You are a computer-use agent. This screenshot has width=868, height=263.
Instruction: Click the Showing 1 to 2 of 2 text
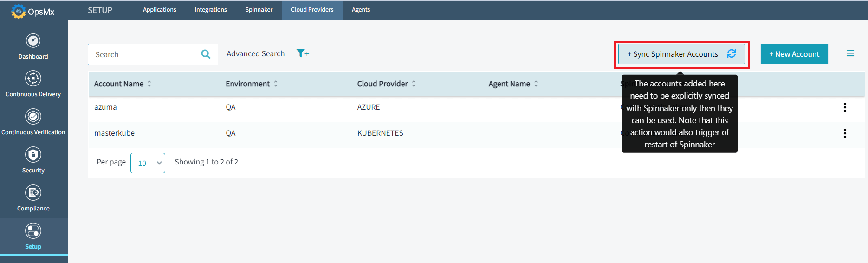pos(206,162)
